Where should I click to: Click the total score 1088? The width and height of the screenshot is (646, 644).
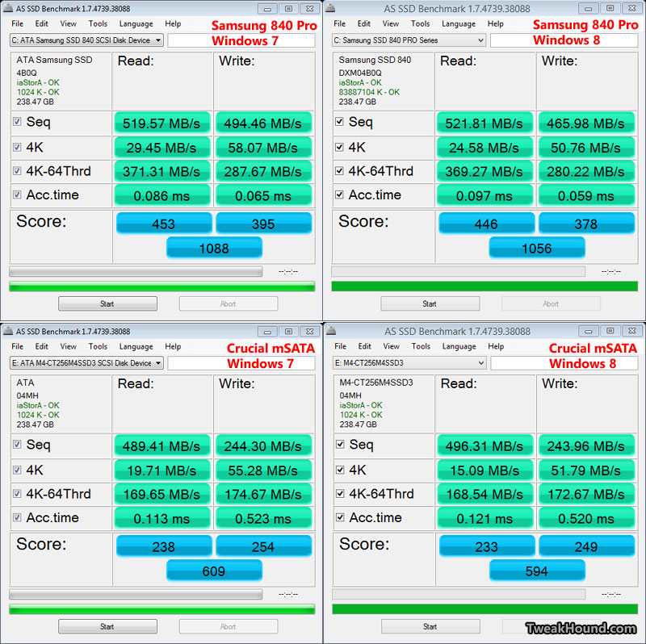coord(214,248)
